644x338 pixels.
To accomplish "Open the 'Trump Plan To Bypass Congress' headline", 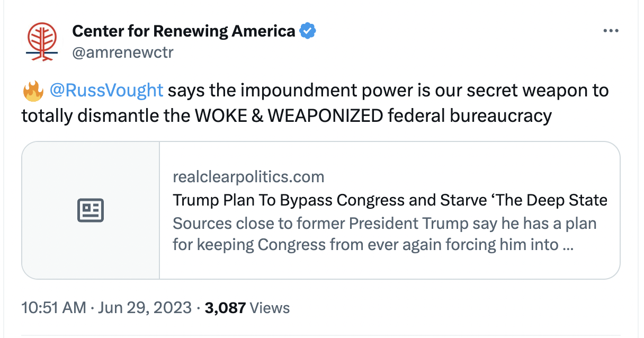I will click(x=390, y=200).
